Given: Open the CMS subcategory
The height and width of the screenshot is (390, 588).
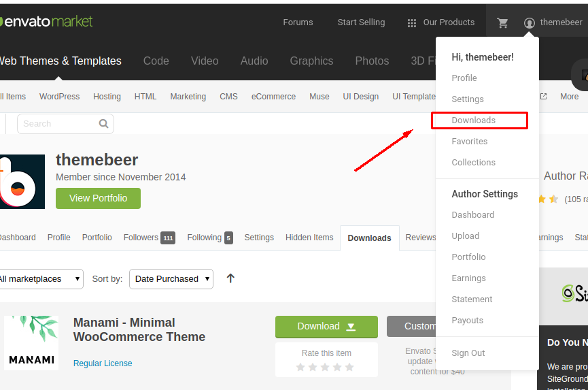Looking at the screenshot, I should click(228, 97).
